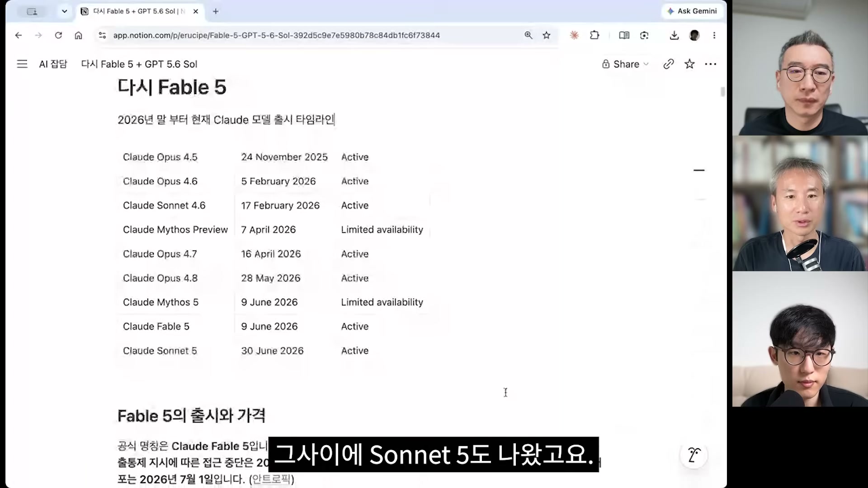Select the Fable 5 + GPT 5.6 Sol browser tab
Screen dimensions: 868x488
[x=139, y=11]
